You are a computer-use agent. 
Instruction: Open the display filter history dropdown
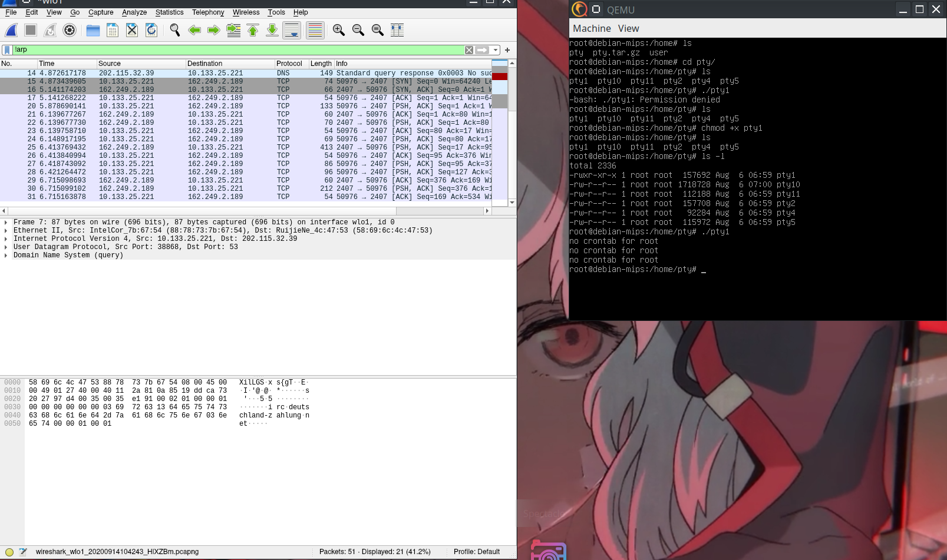click(x=496, y=50)
